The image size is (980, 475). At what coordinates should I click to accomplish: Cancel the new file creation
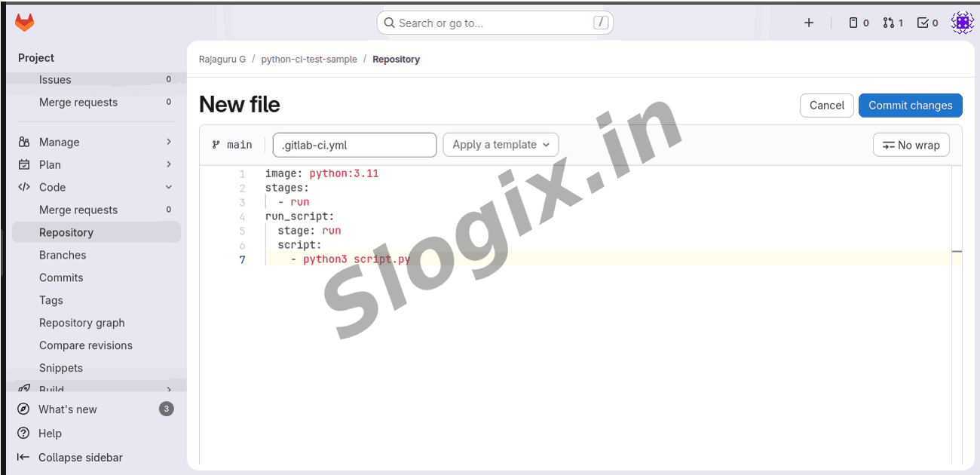(826, 106)
